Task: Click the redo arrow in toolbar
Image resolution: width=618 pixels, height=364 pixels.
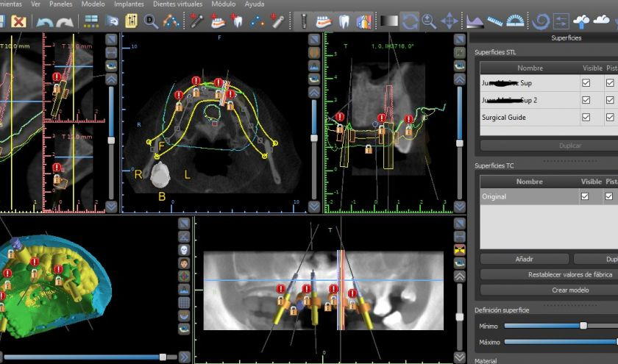Action: 64,21
